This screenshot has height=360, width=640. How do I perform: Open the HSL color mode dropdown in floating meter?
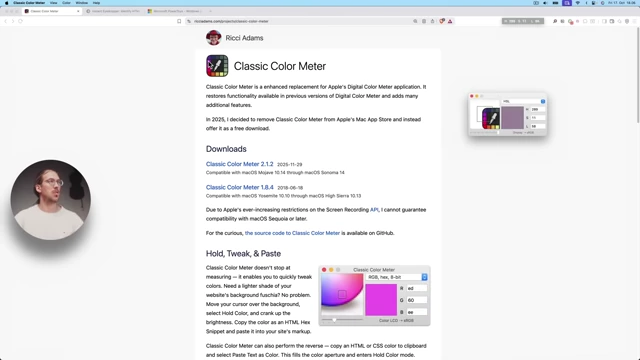click(x=524, y=101)
